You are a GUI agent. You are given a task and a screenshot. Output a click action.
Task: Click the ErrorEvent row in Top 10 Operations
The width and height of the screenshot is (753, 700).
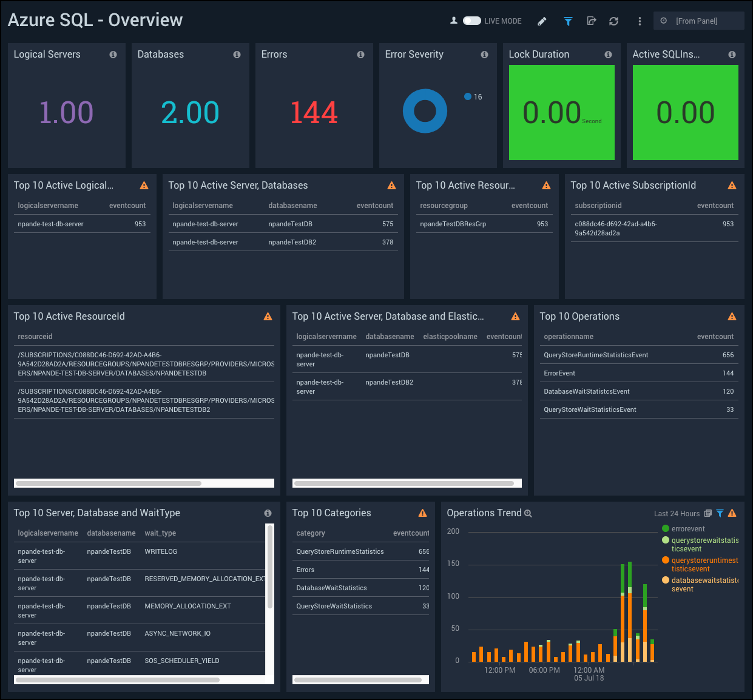click(x=559, y=373)
